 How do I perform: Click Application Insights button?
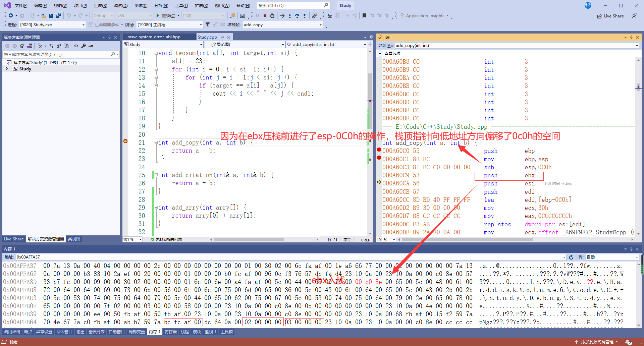[425, 16]
